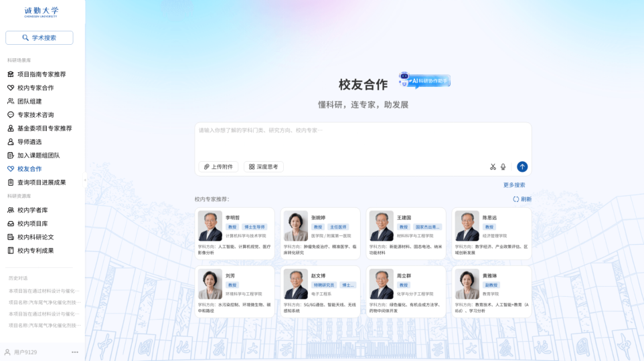Click the 专家技术咨询 chat bubble icon
Image resolution: width=644 pixels, height=361 pixels.
11,115
